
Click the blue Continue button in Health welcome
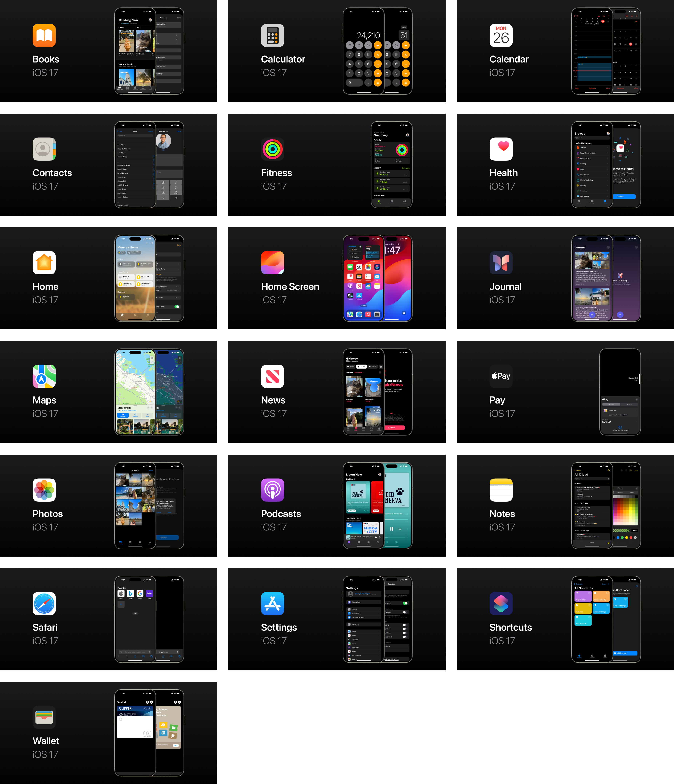tap(624, 196)
